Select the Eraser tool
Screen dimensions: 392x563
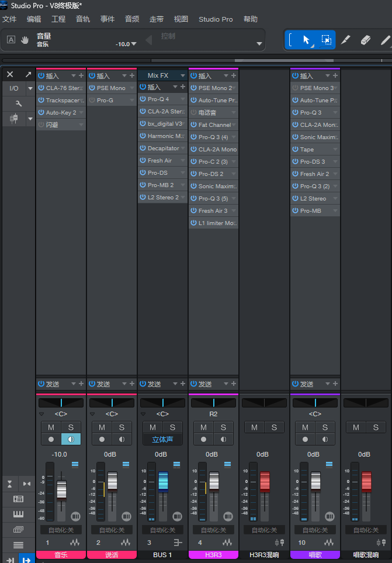(365, 40)
